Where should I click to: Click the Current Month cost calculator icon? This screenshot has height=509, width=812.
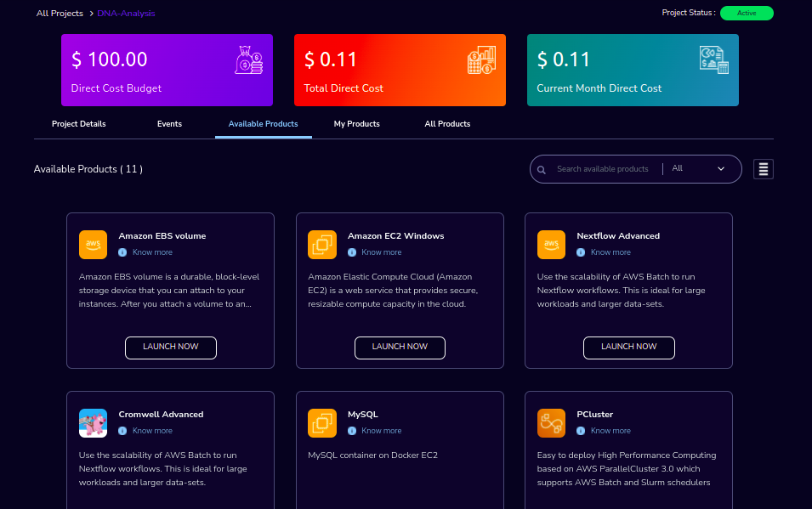714,59
